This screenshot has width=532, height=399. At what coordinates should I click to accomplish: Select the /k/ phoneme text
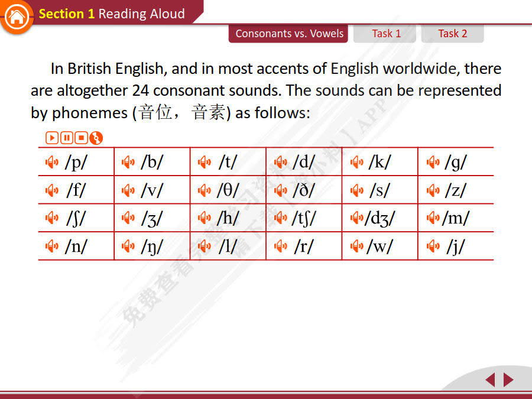[x=380, y=162]
